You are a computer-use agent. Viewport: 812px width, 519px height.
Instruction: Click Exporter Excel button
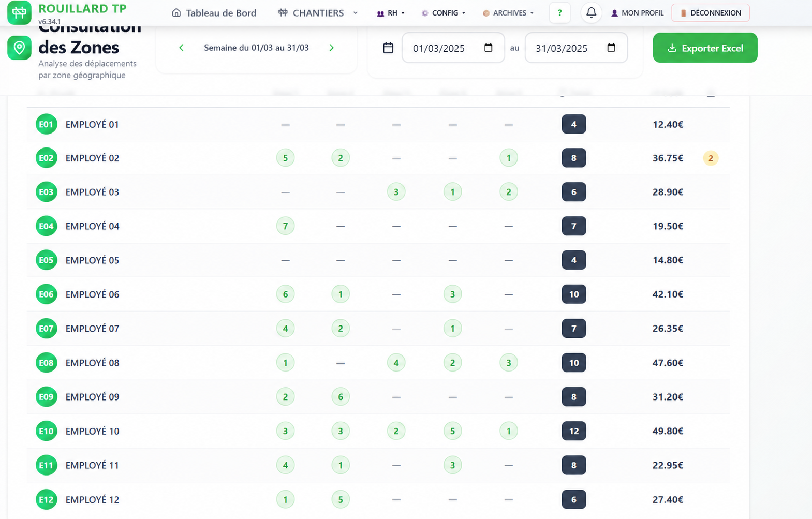click(x=705, y=48)
